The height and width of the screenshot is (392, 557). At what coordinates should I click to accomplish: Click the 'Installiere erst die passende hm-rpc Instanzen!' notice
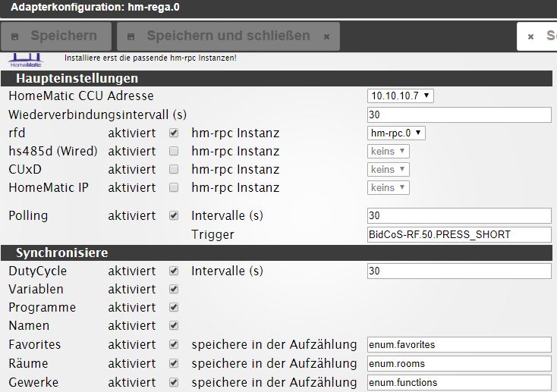tap(150, 58)
